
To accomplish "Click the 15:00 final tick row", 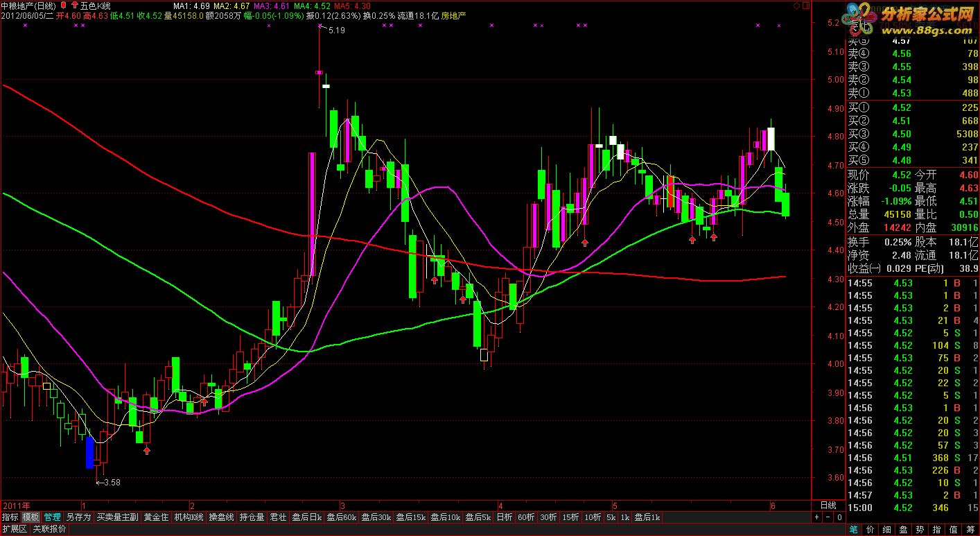I will (913, 508).
